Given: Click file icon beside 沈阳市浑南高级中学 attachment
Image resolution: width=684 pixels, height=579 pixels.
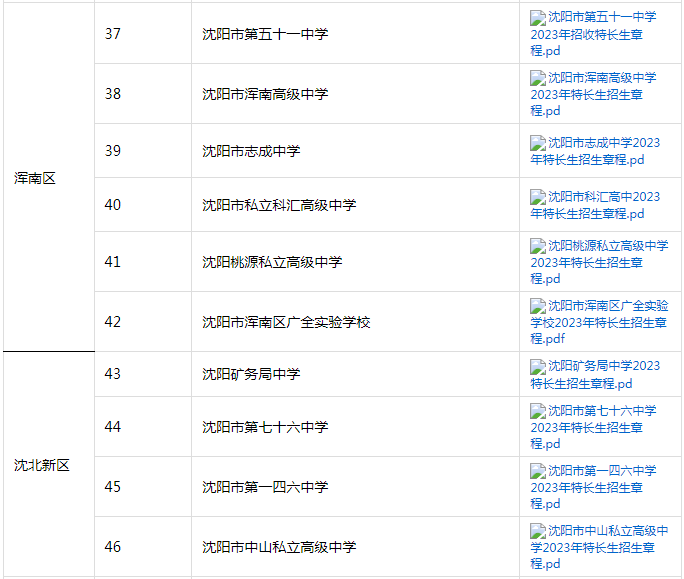Looking at the screenshot, I should (x=538, y=78).
